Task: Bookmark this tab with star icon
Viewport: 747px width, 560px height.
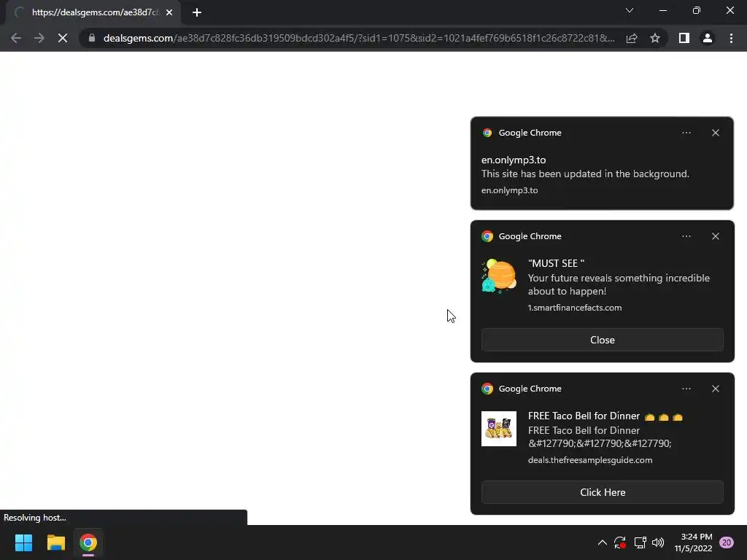Action: click(x=655, y=38)
